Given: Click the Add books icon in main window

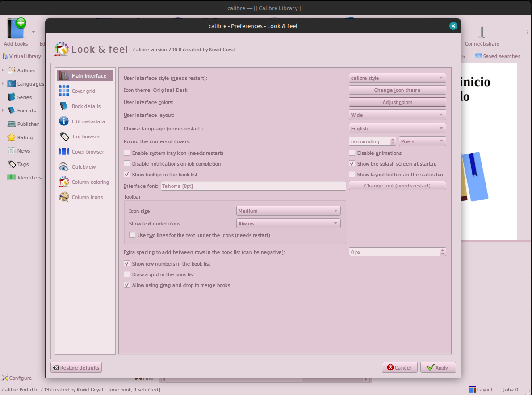Looking at the screenshot, I should (16, 29).
